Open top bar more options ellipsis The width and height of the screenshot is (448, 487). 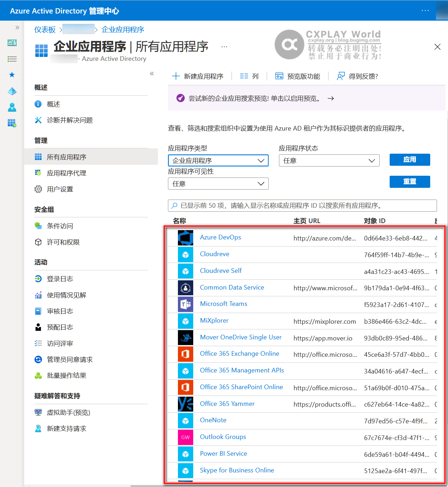[425, 10]
